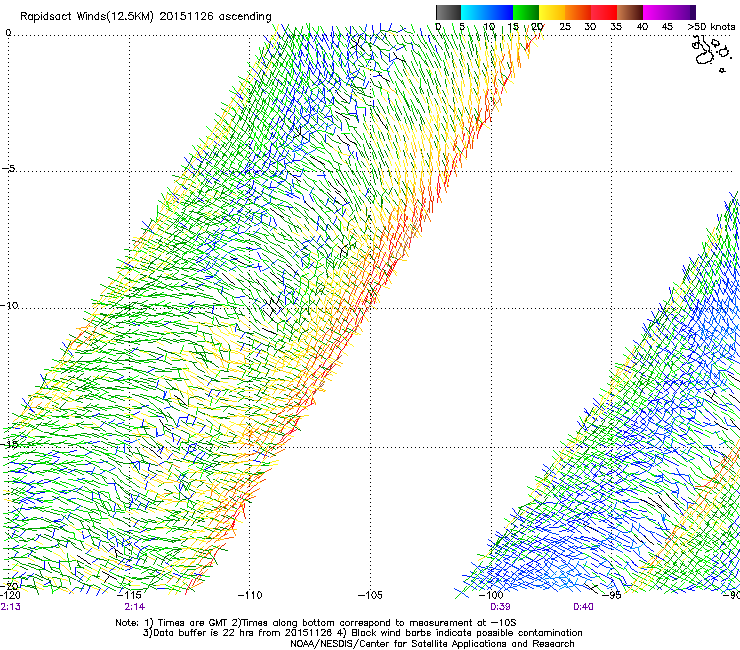Click the '-120' longitude axis label
Screen dimensions: 740x650
[x=10, y=595]
